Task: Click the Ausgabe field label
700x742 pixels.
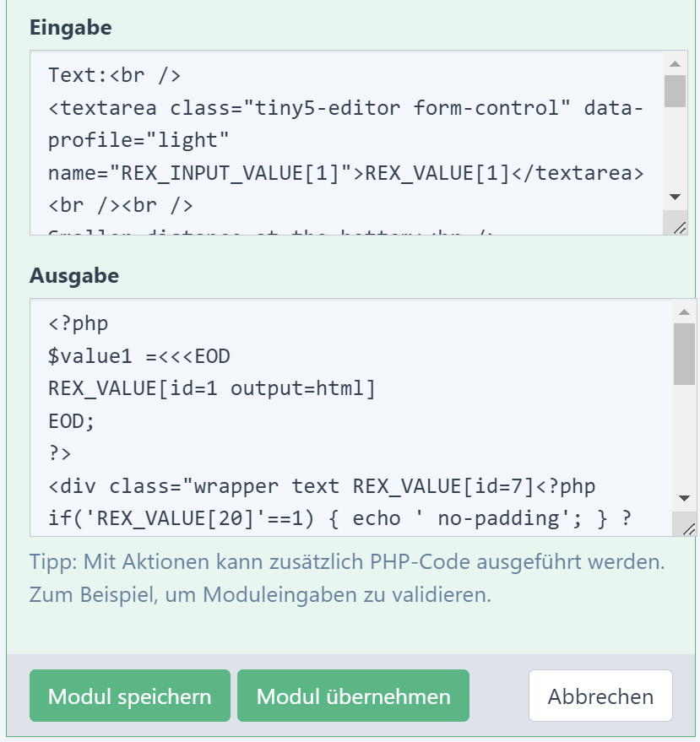Action: pyautogui.click(x=74, y=275)
